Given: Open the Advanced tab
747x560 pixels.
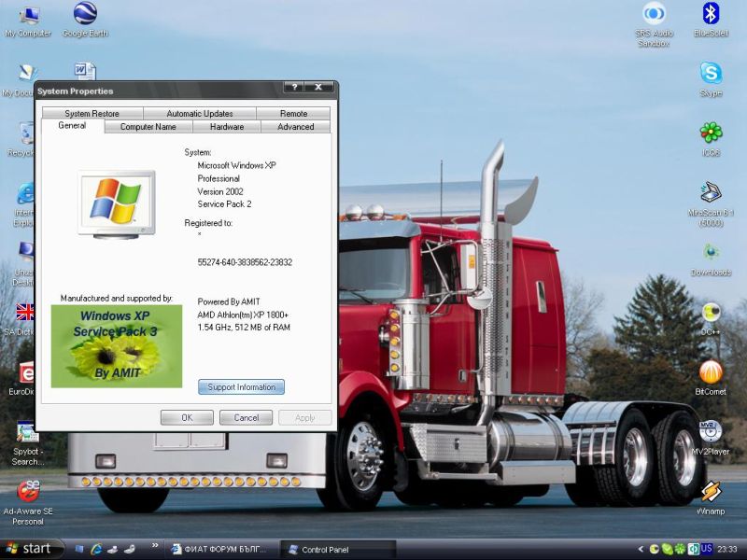Looking at the screenshot, I should (296, 127).
